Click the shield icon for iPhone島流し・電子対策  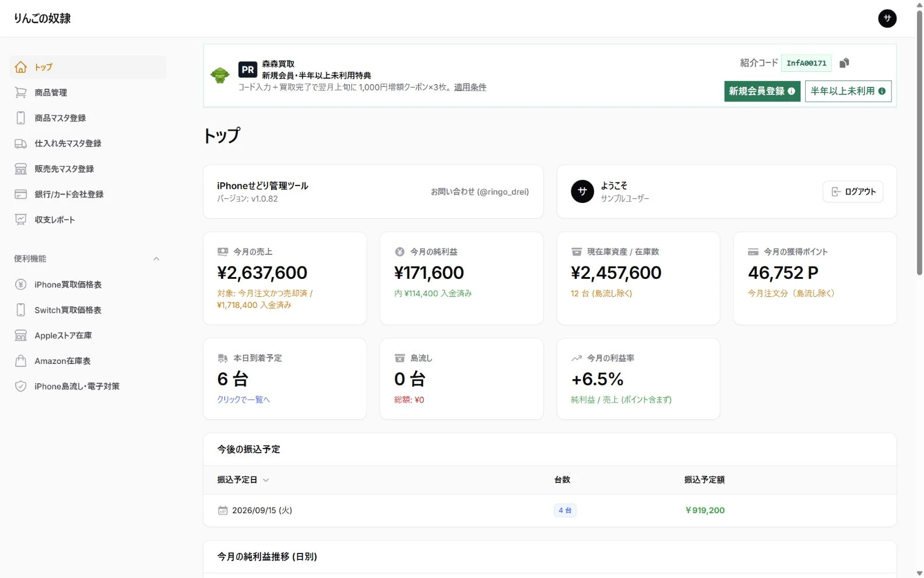tap(21, 386)
